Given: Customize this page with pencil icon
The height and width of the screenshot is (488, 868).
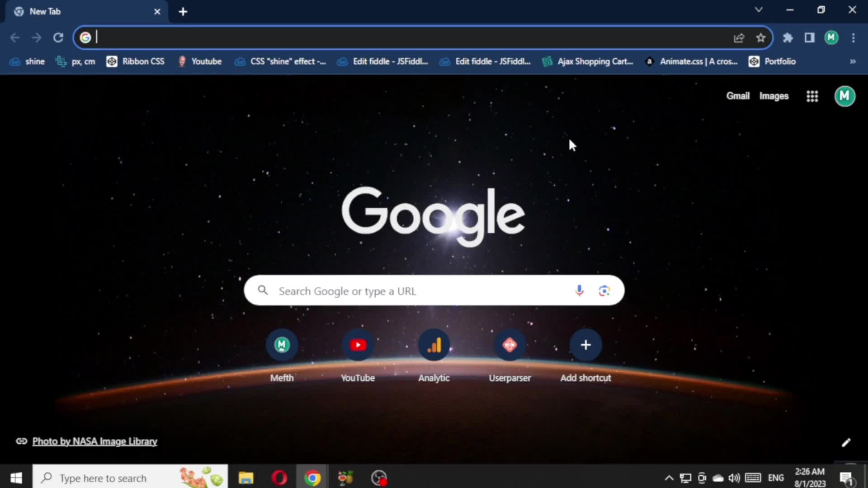Looking at the screenshot, I should tap(846, 442).
